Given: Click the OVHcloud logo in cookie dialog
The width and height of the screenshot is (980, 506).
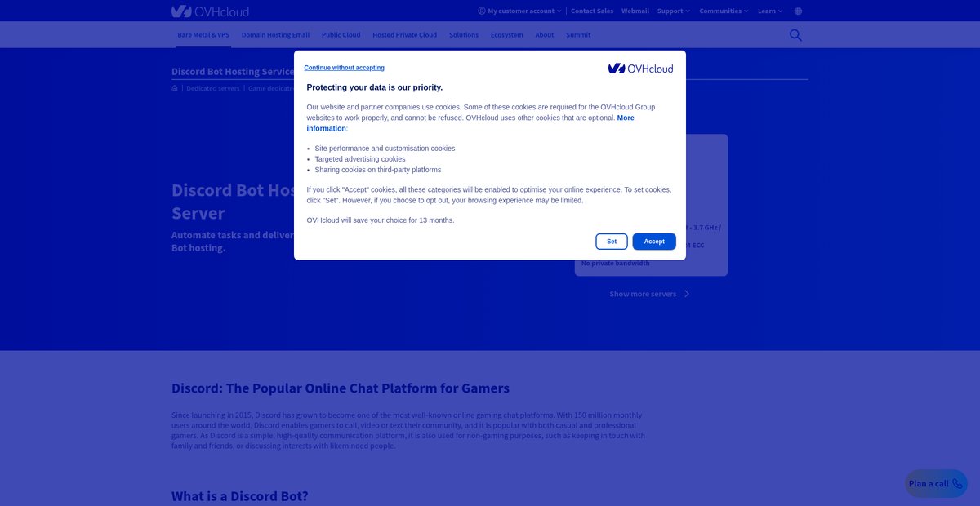Looking at the screenshot, I should click(x=641, y=69).
